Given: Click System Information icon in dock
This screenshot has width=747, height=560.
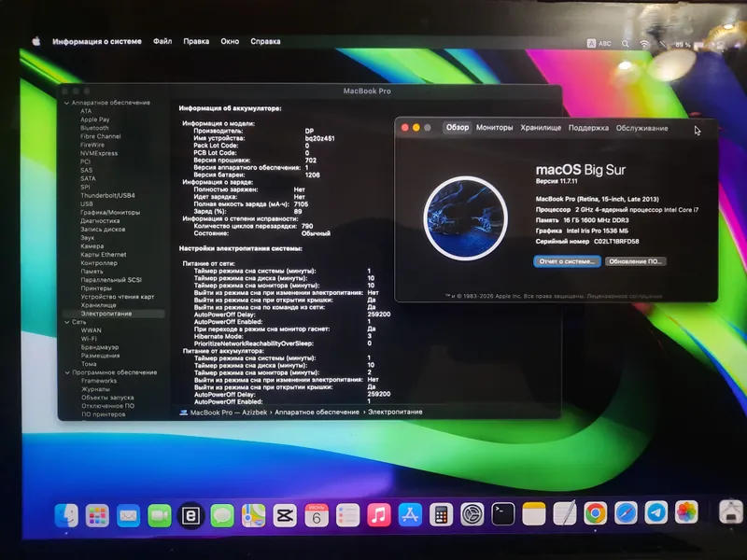Looking at the screenshot, I should click(731, 511).
